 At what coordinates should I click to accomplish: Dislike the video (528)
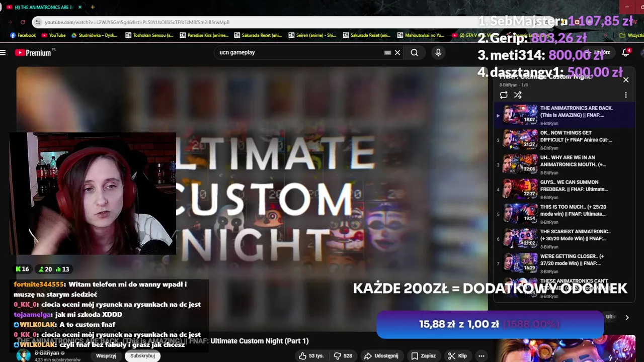point(344,355)
